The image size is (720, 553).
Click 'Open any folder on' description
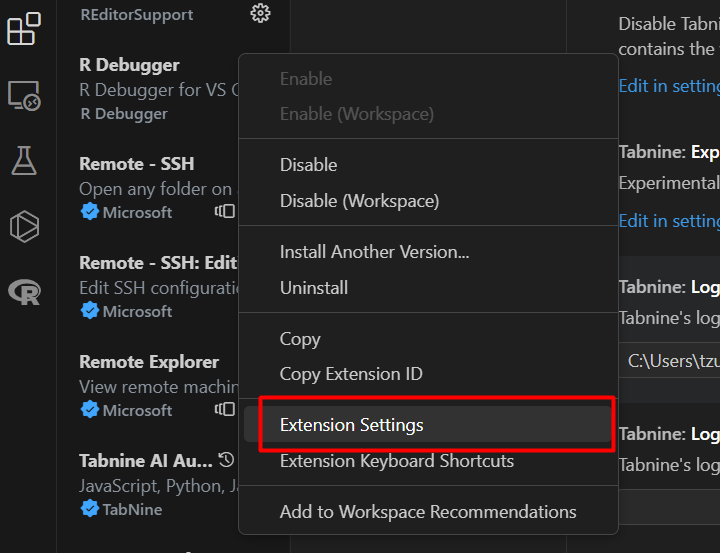[158, 189]
